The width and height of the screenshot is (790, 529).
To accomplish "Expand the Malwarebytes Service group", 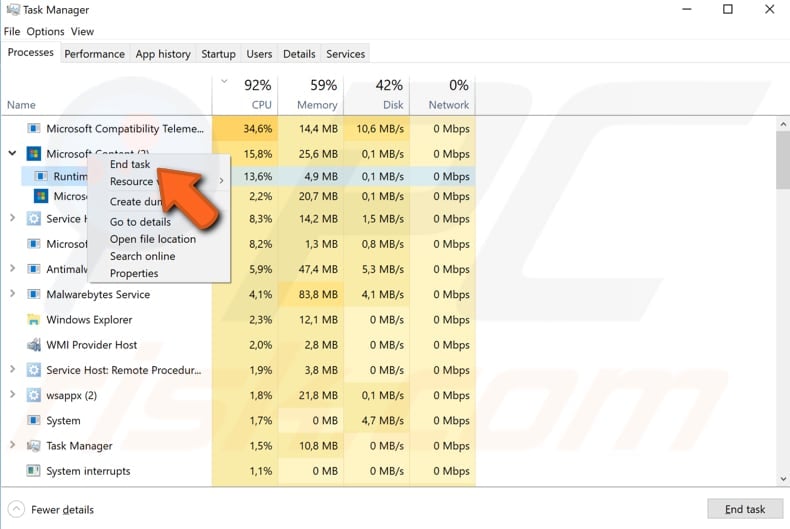I will [13, 294].
